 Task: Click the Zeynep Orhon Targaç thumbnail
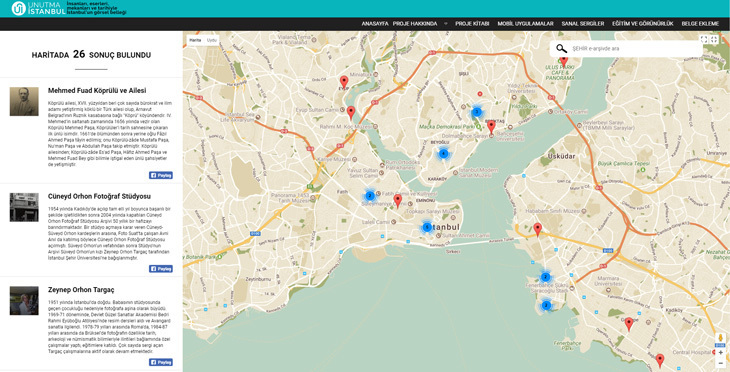[24, 301]
